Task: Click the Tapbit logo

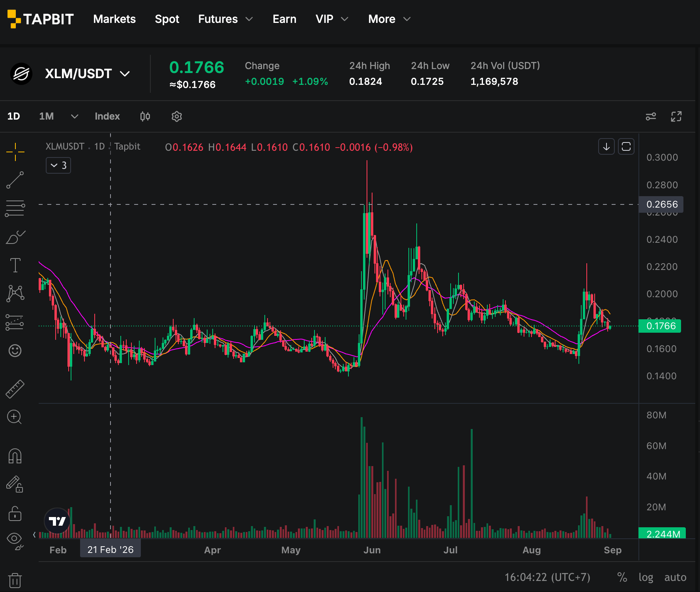Action: tap(41, 19)
